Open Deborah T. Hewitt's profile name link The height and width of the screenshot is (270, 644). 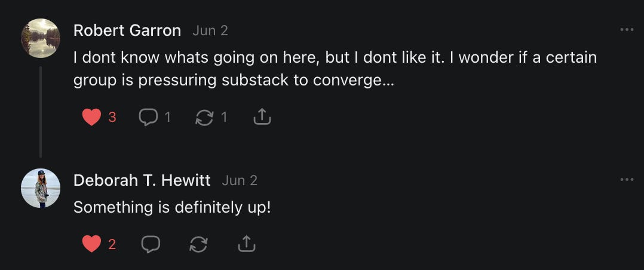click(x=142, y=180)
